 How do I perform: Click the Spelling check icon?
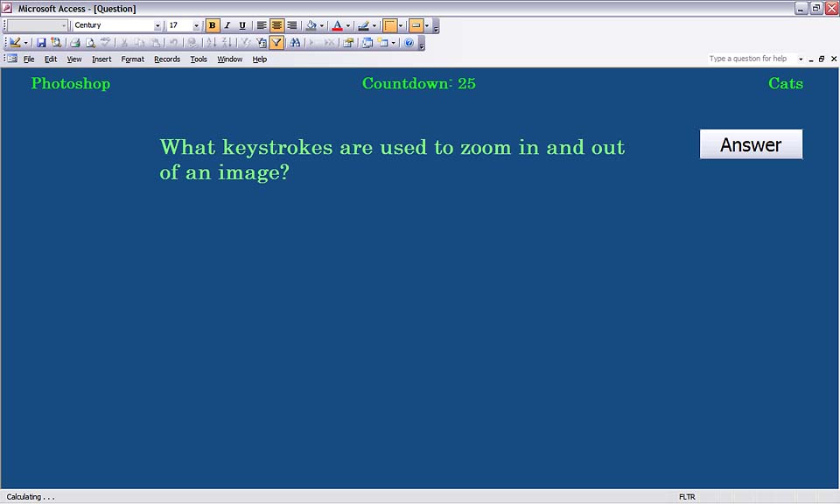point(105,43)
